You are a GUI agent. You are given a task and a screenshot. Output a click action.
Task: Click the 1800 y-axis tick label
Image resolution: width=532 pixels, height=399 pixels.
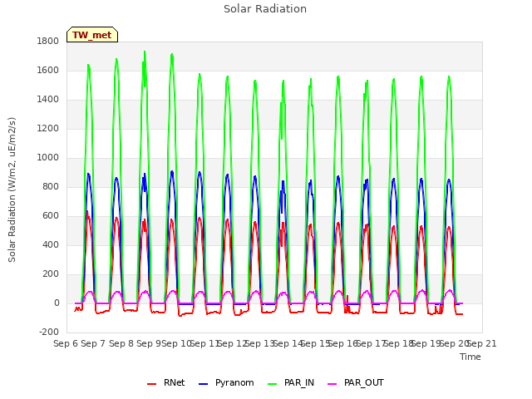pos(48,41)
